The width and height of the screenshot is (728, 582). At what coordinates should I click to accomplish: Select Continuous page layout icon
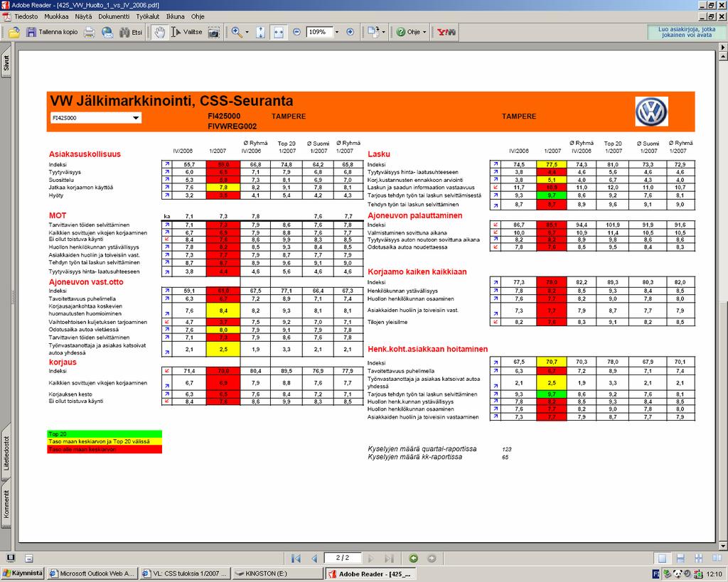tap(680, 559)
